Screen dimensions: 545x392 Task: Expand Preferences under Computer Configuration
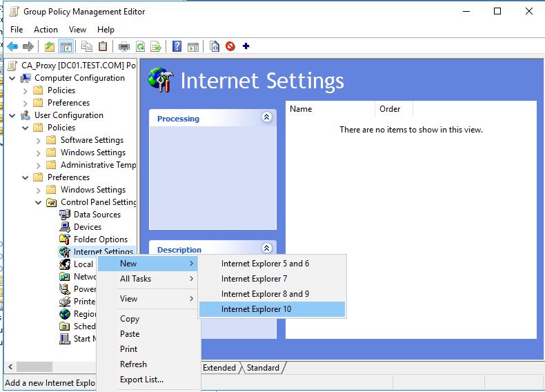[x=25, y=104]
